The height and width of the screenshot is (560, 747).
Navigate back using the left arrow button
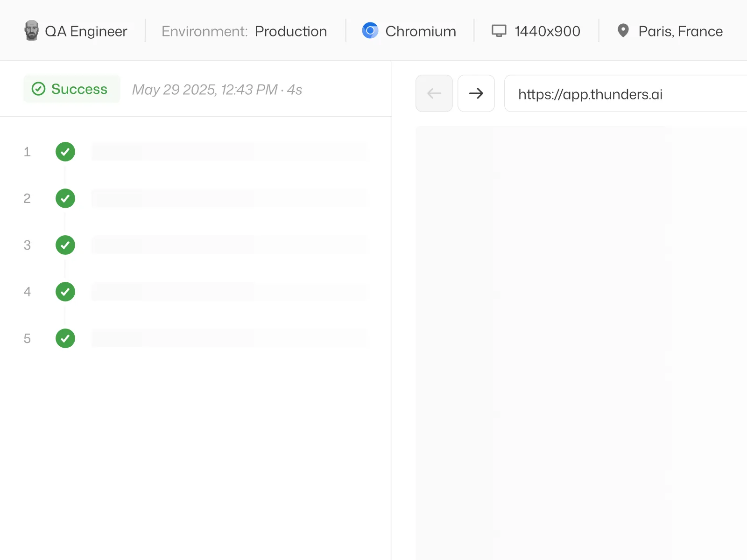click(x=434, y=93)
